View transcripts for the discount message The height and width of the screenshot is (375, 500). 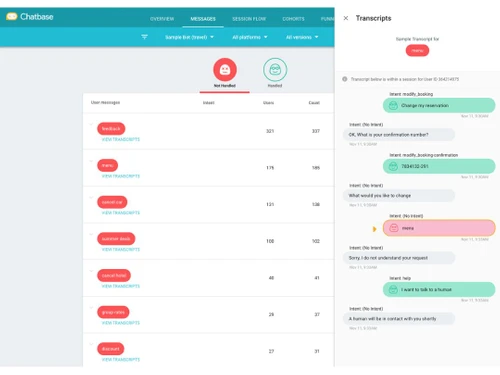tap(121, 359)
